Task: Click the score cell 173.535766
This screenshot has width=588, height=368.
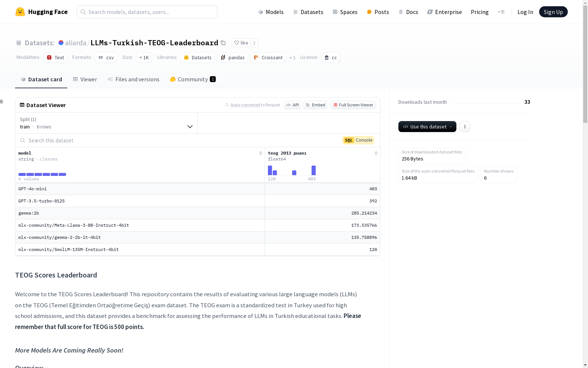Action: pos(322,225)
